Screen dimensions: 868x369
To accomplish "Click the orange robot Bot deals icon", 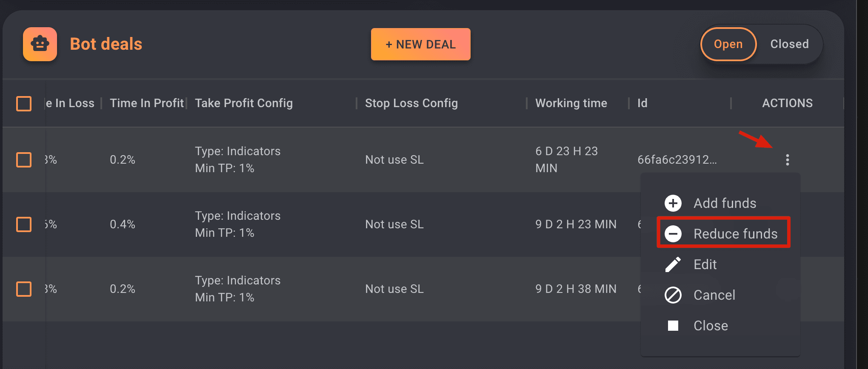I will 40,44.
